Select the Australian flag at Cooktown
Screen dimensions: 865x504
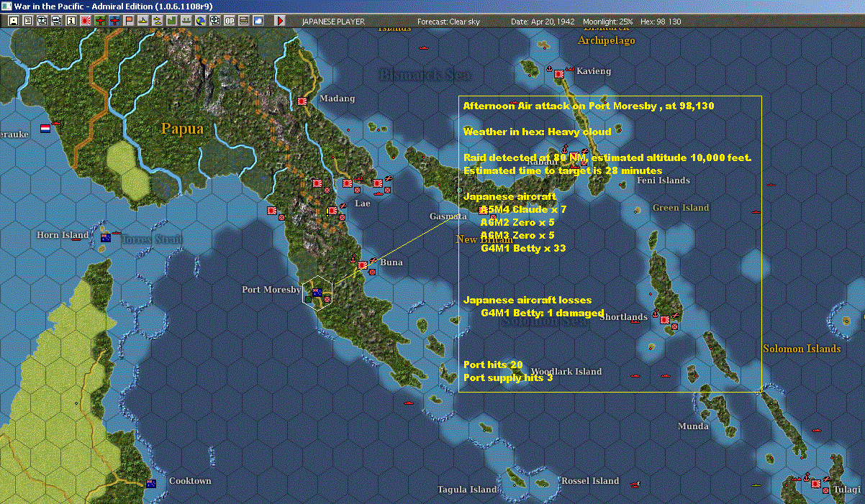151,483
